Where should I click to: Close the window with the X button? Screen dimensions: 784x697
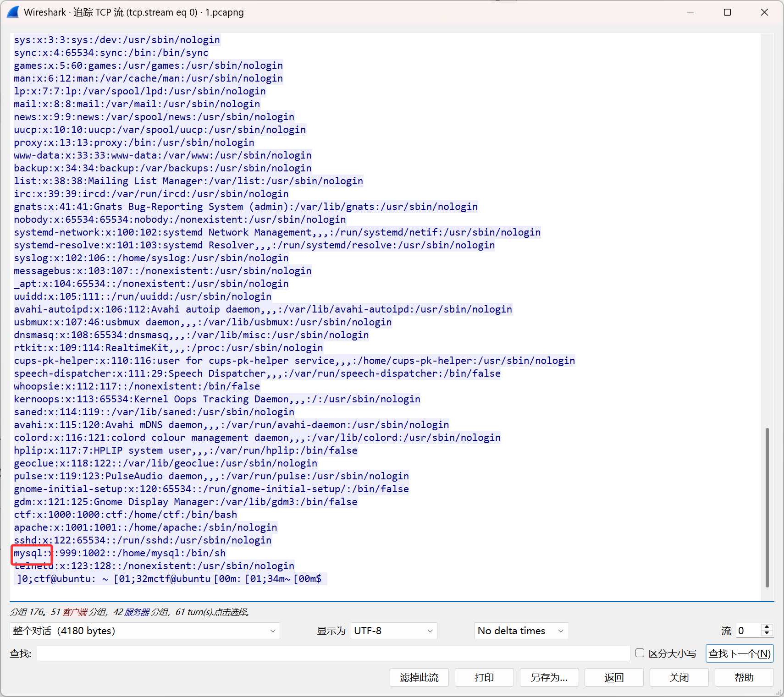point(764,12)
